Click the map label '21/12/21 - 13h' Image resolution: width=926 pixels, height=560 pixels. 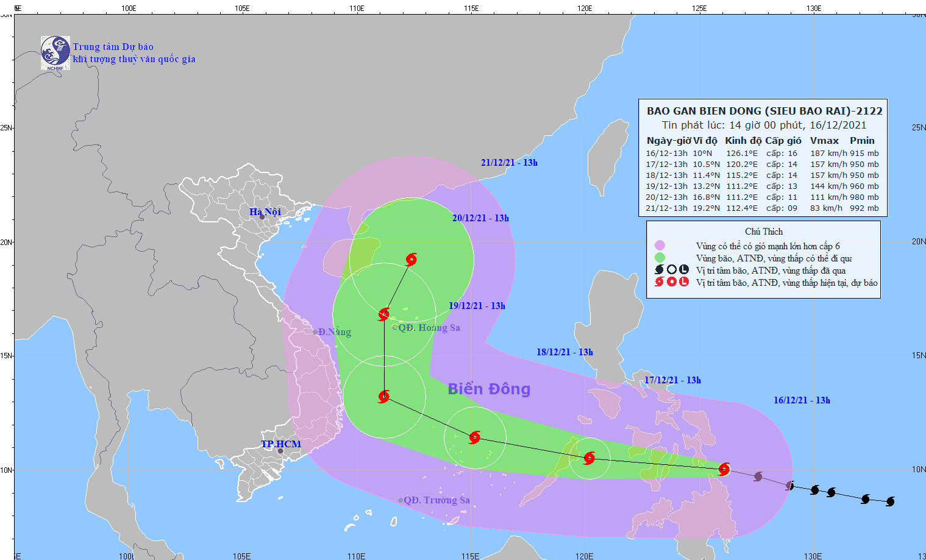[509, 163]
